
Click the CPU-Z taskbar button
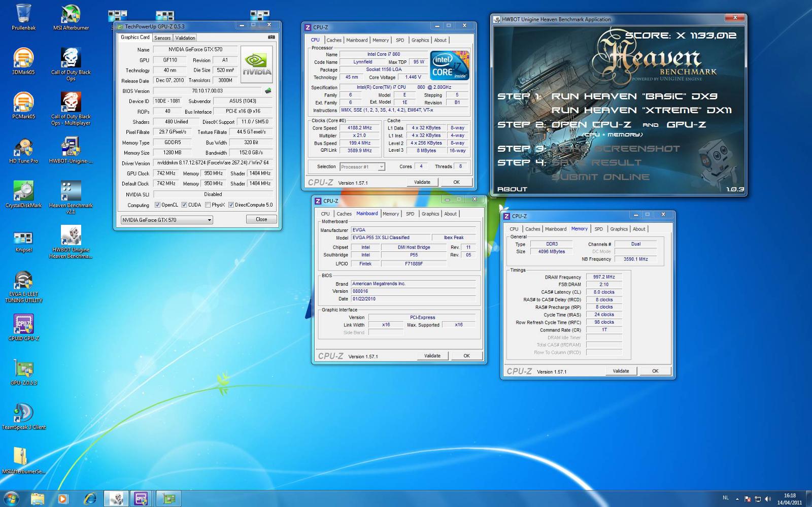click(141, 499)
